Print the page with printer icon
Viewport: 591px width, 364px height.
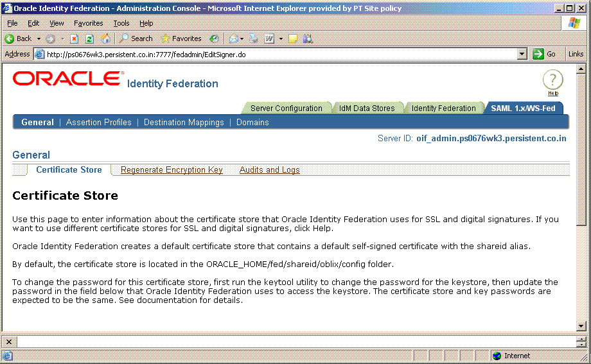(254, 39)
